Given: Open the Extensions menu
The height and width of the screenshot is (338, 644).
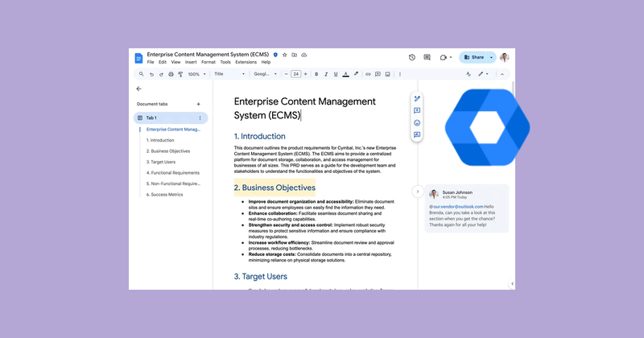Looking at the screenshot, I should click(246, 62).
